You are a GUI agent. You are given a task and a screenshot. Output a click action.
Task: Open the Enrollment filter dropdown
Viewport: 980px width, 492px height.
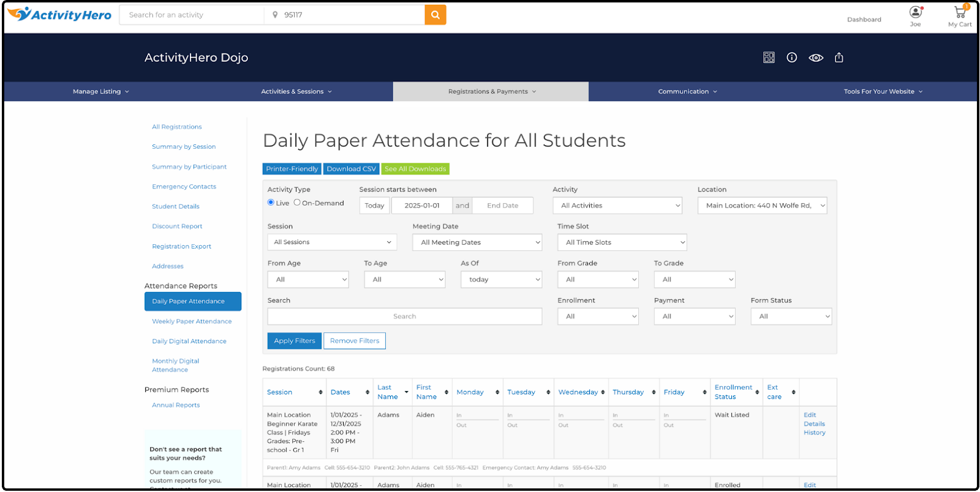[x=598, y=316]
